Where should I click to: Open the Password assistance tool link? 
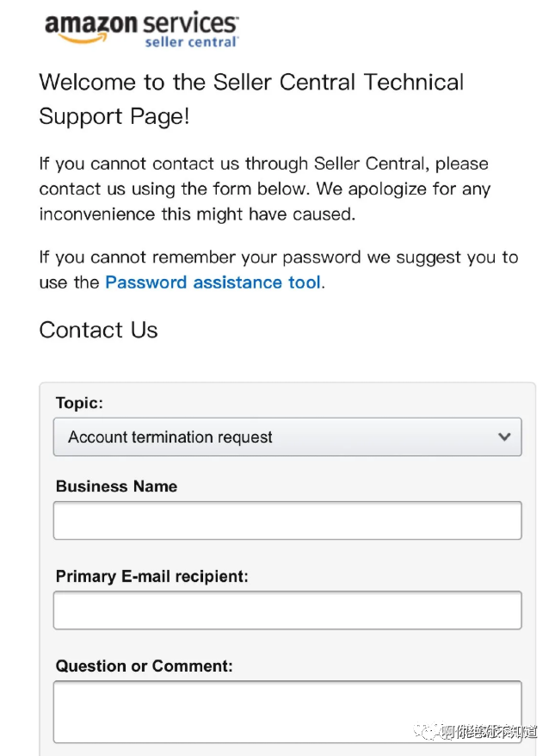tap(213, 282)
